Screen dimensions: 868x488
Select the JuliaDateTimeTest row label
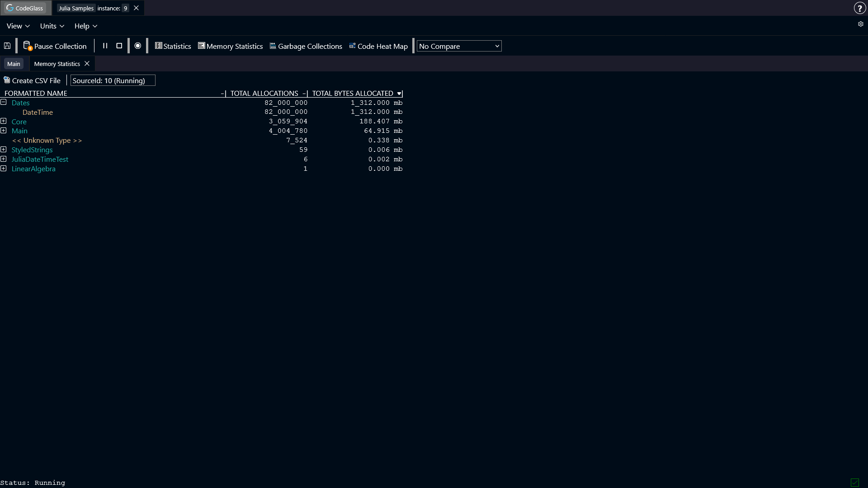pyautogui.click(x=40, y=160)
